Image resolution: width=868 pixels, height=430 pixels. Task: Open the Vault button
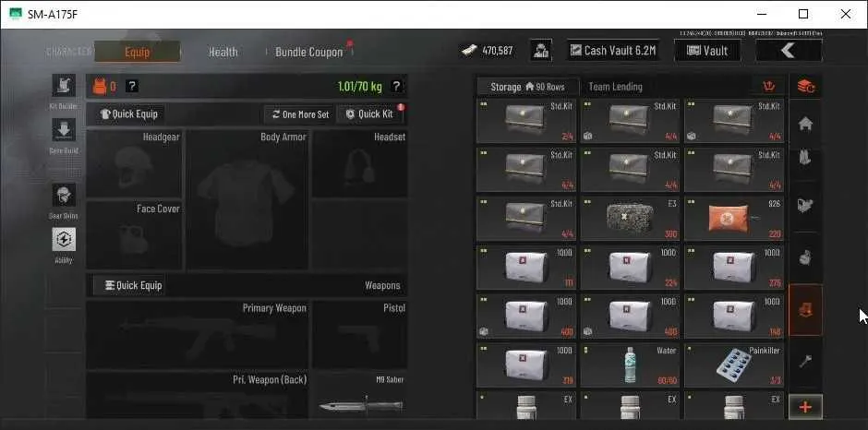(707, 51)
